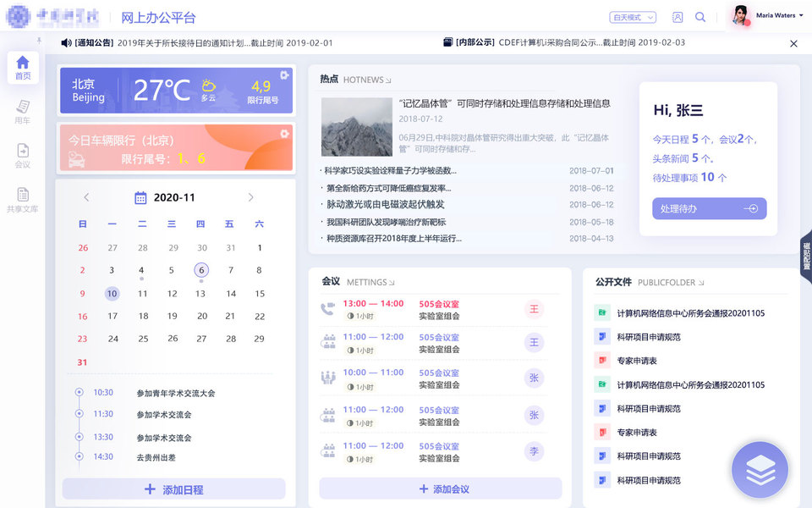Image resolution: width=812 pixels, height=508 pixels.
Task: Select date 10 in the calendar
Action: tap(112, 294)
